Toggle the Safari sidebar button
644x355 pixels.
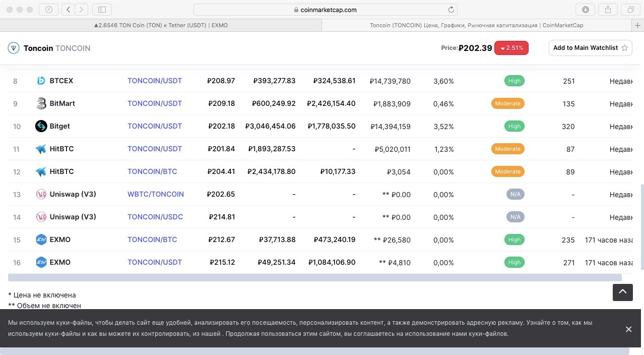pyautogui.click(x=102, y=10)
